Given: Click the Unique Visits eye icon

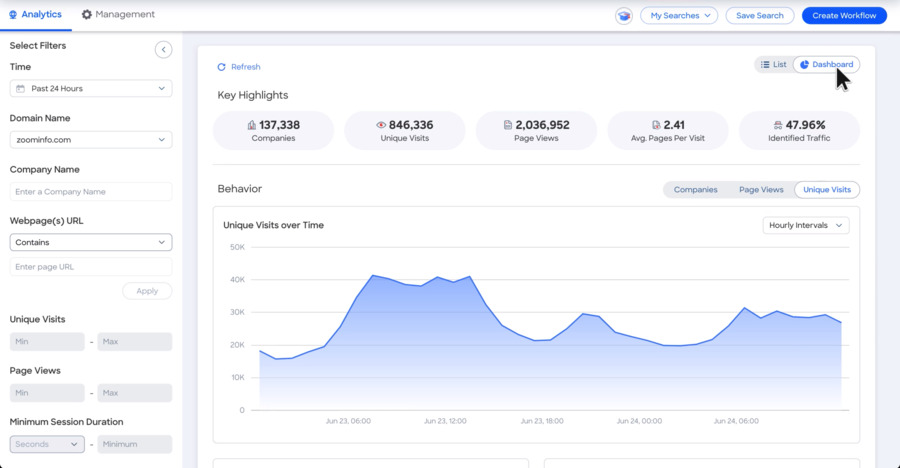Looking at the screenshot, I should 381,125.
